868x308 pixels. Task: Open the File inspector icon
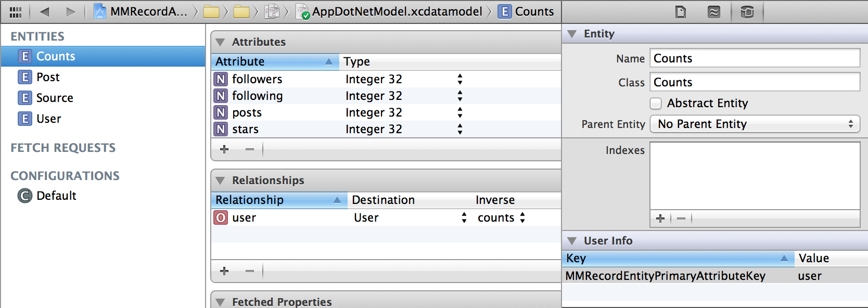[680, 11]
